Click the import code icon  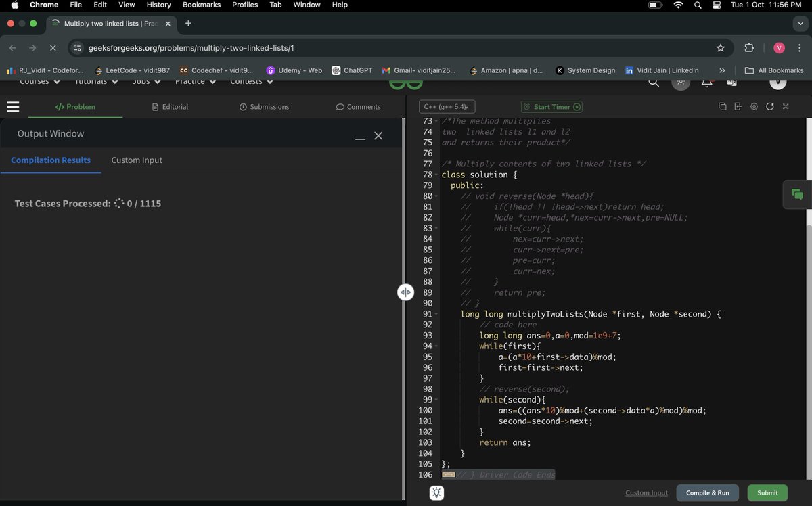point(738,107)
